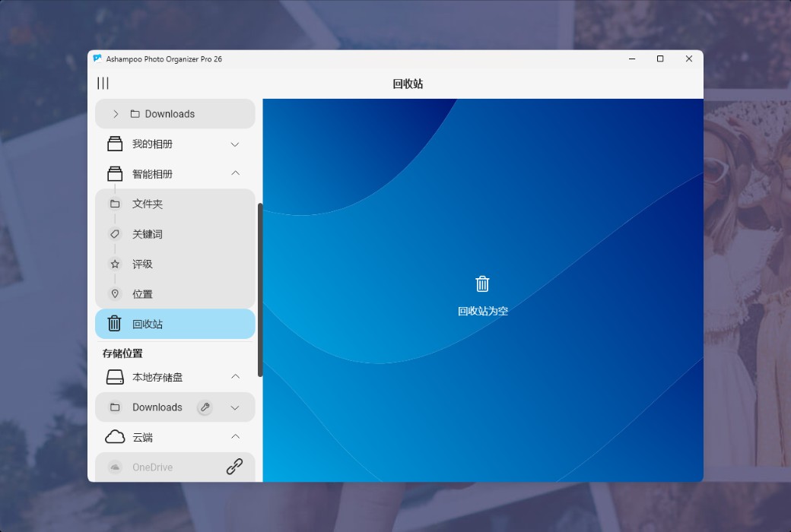The width and height of the screenshot is (791, 532).
Task: Select the Downloads entry under 存储位置
Action: point(157,407)
